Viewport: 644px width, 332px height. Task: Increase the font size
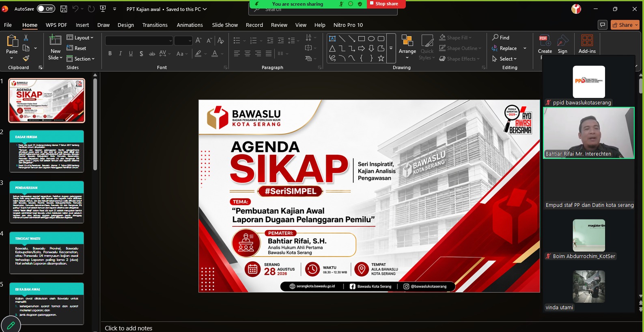coord(198,40)
